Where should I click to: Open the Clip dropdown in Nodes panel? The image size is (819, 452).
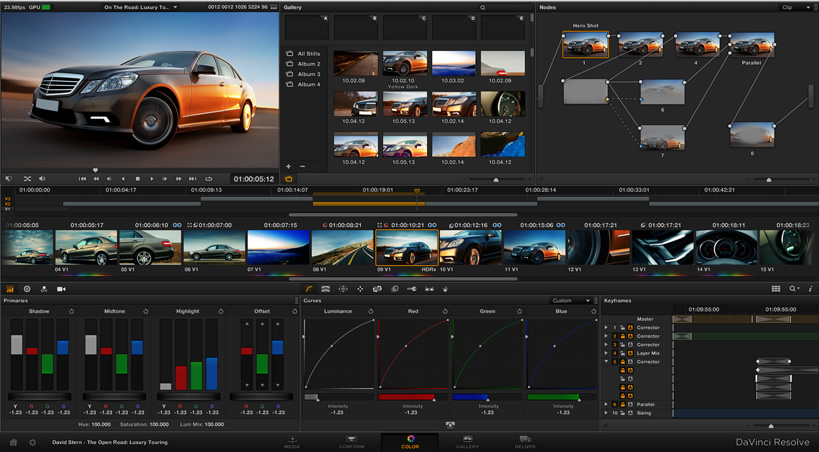pyautogui.click(x=795, y=7)
